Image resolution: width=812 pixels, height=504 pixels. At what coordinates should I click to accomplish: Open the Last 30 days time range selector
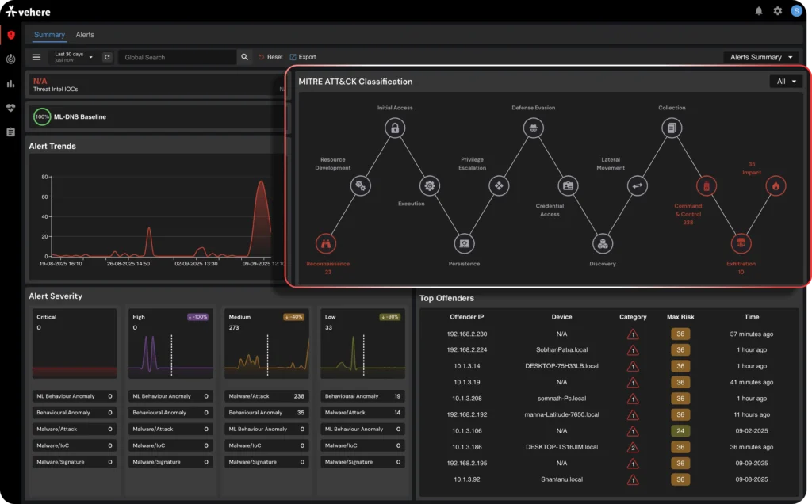pyautogui.click(x=69, y=56)
